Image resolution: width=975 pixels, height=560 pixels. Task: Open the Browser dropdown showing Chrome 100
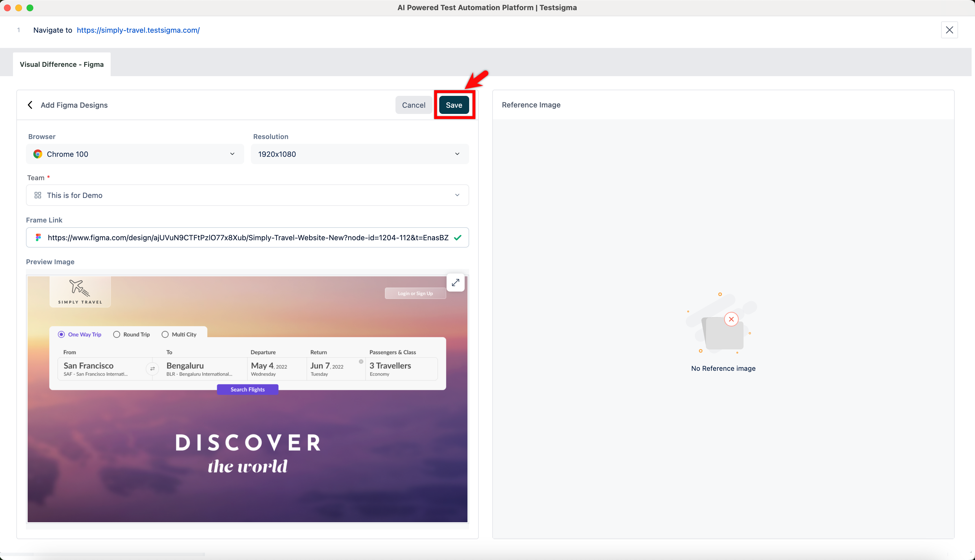pos(135,154)
